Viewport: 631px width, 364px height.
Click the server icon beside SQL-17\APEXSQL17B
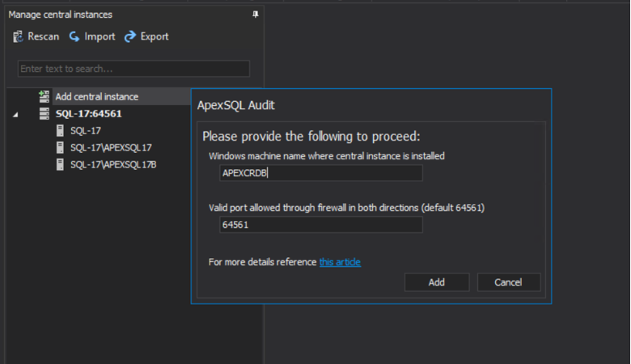(60, 164)
